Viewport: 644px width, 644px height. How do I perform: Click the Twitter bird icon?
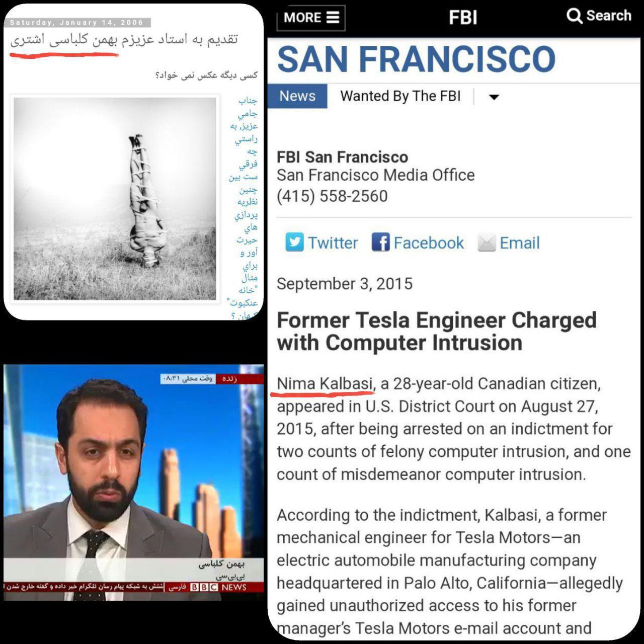click(294, 243)
